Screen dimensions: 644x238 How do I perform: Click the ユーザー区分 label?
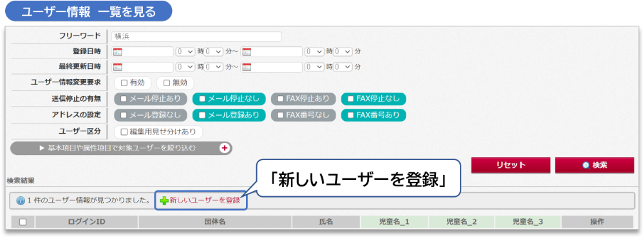[80, 131]
